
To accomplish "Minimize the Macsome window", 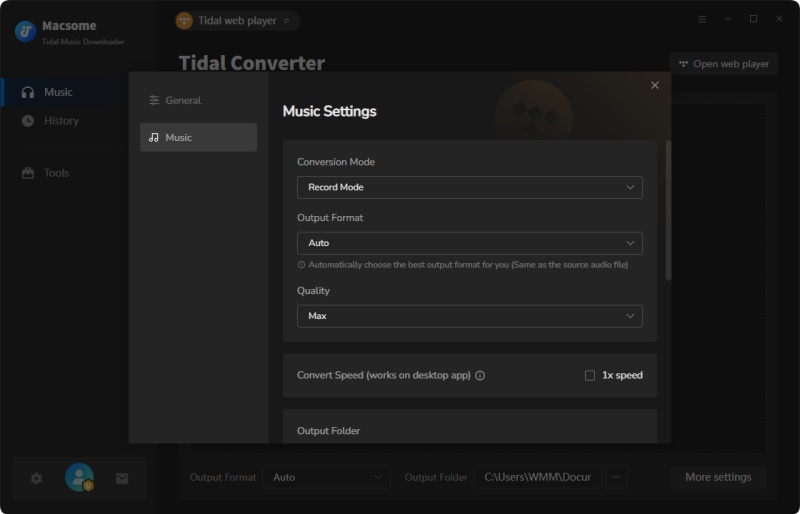I will [728, 19].
